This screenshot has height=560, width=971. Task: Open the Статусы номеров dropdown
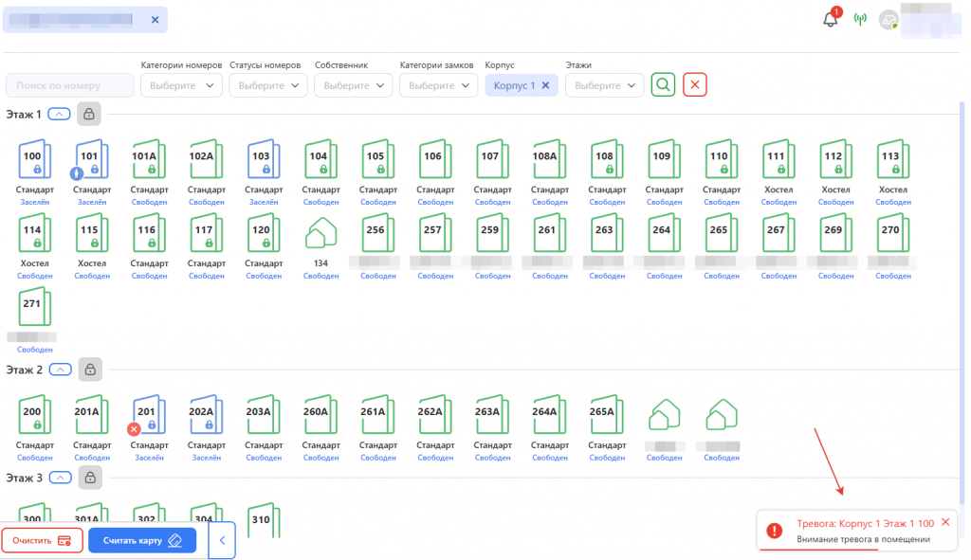tap(268, 85)
